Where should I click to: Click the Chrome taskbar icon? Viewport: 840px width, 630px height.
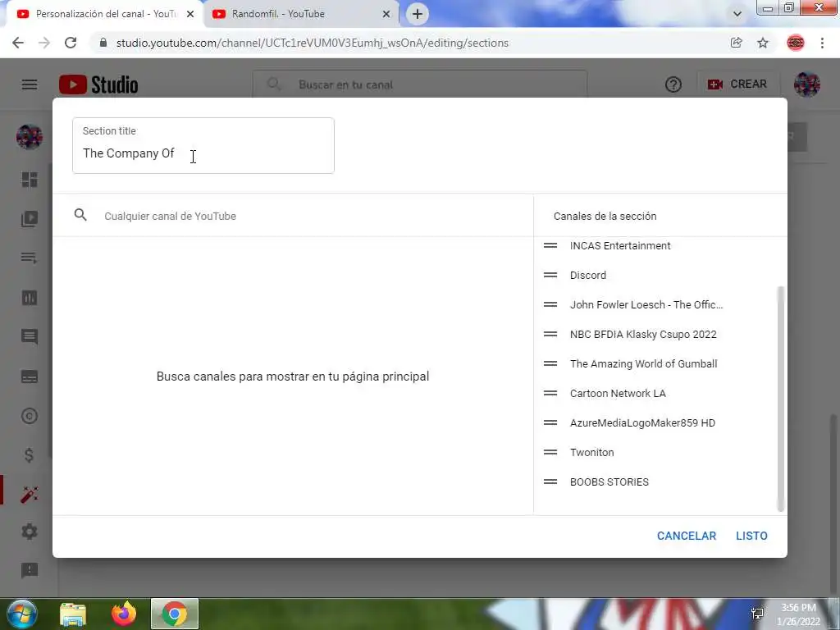(x=175, y=614)
